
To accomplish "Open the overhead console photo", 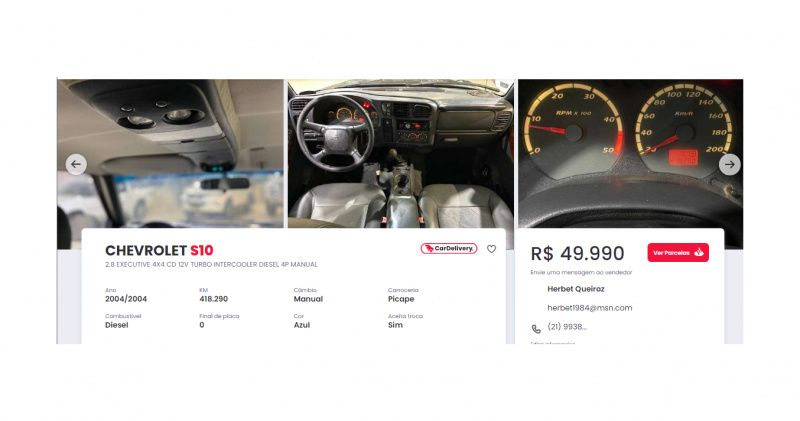I will coord(170,153).
